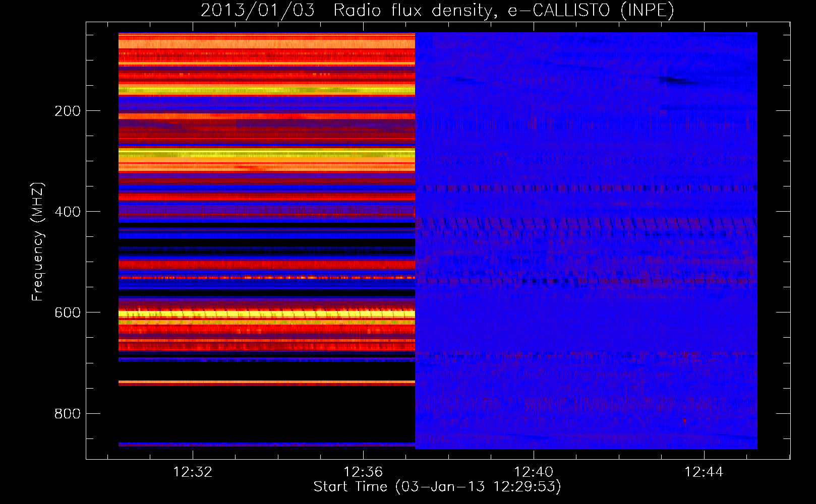Image resolution: width=816 pixels, height=504 pixels.
Task: Click the 800 frequency tick label
Action: [x=68, y=414]
